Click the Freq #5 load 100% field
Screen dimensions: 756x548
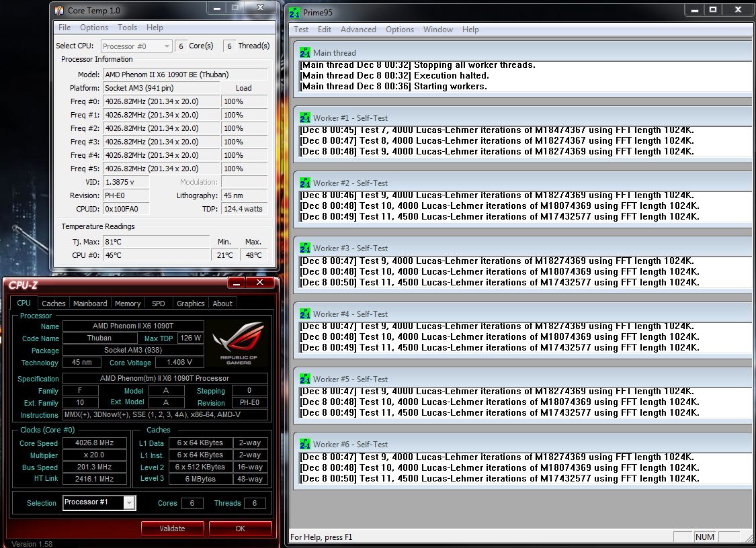pos(244,169)
